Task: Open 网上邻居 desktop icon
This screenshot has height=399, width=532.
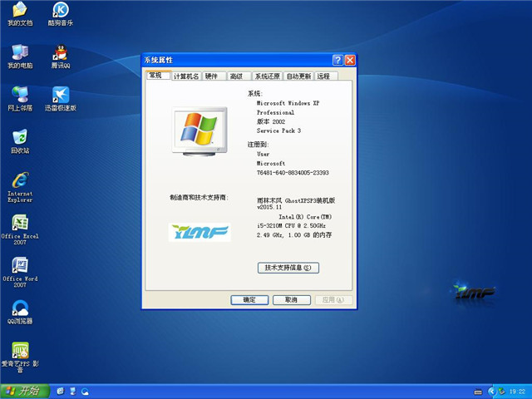Action: click(20, 99)
